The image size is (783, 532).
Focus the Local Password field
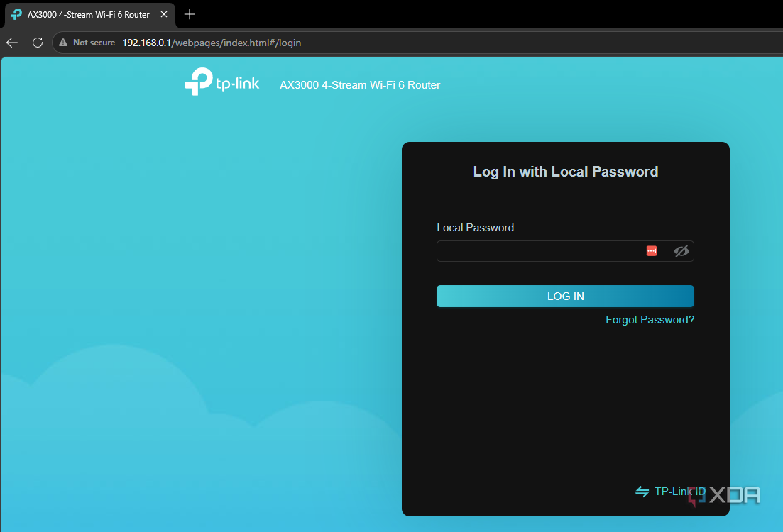click(x=565, y=251)
